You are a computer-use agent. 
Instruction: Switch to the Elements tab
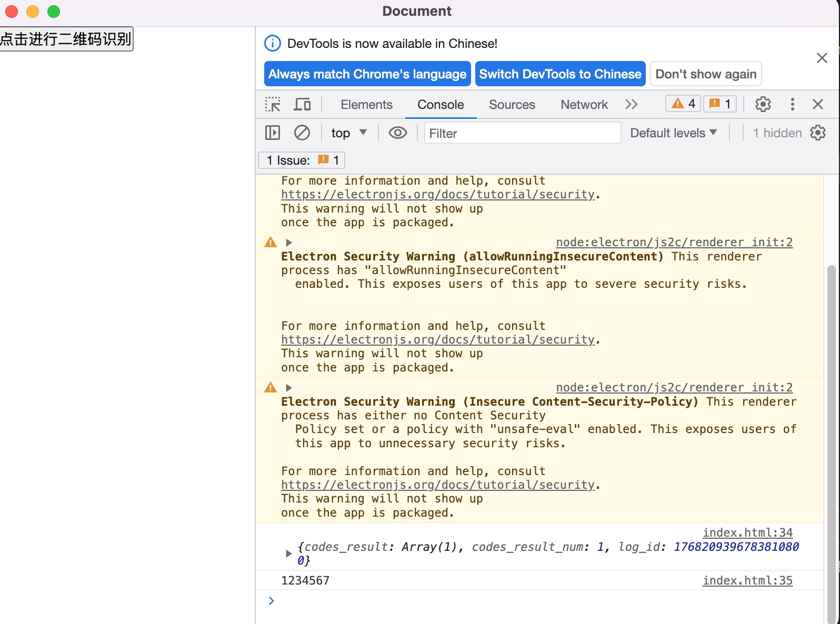pyautogui.click(x=366, y=104)
